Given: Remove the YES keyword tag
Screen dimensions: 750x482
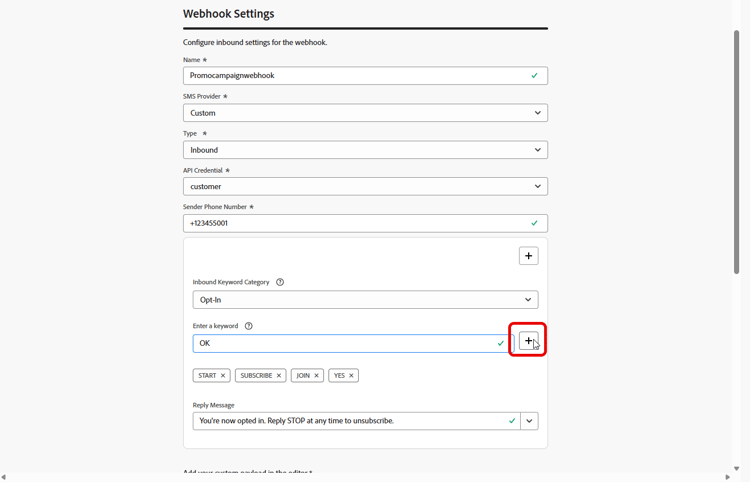Looking at the screenshot, I should pos(351,376).
